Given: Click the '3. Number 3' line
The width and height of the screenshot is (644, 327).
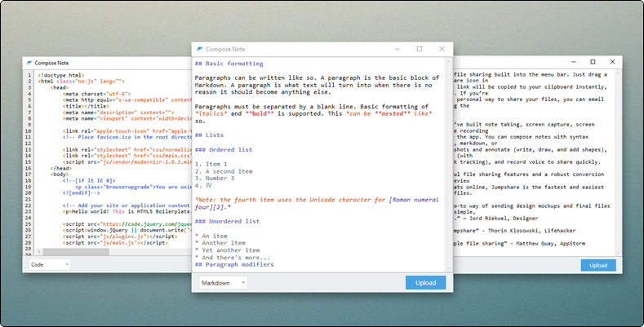Looking at the screenshot, I should (x=215, y=178).
